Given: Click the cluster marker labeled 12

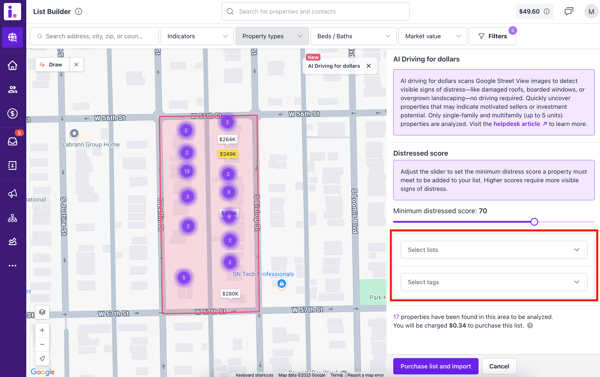Looking at the screenshot, I should tap(187, 171).
